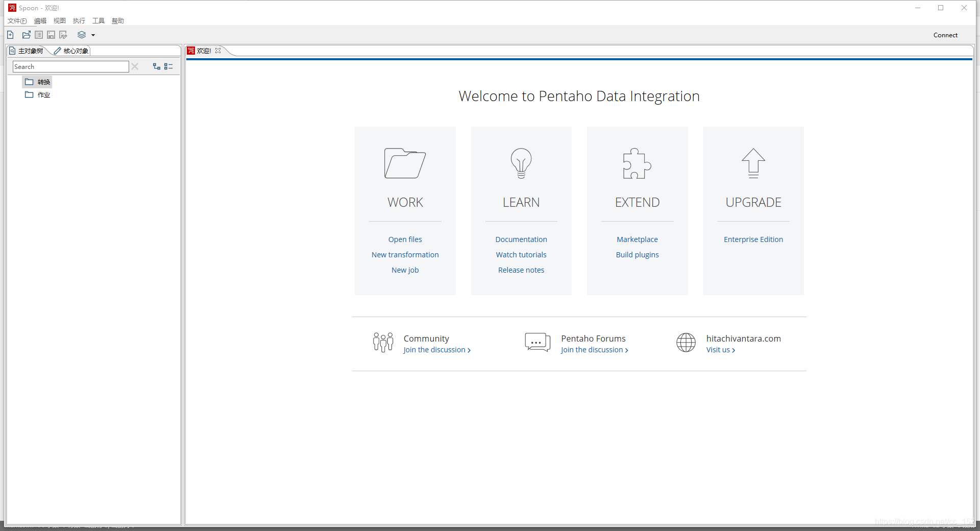
Task: Open the perspectives dropdown arrow
Action: [x=93, y=35]
